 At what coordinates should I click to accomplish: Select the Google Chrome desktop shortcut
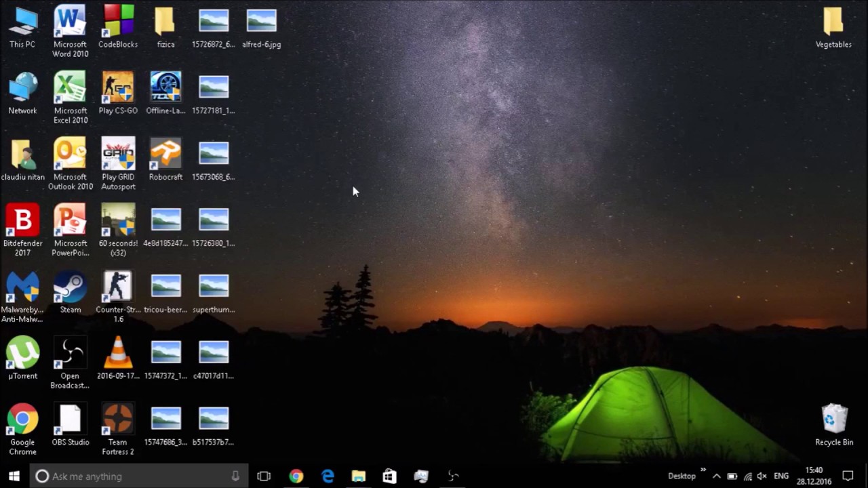click(22, 430)
